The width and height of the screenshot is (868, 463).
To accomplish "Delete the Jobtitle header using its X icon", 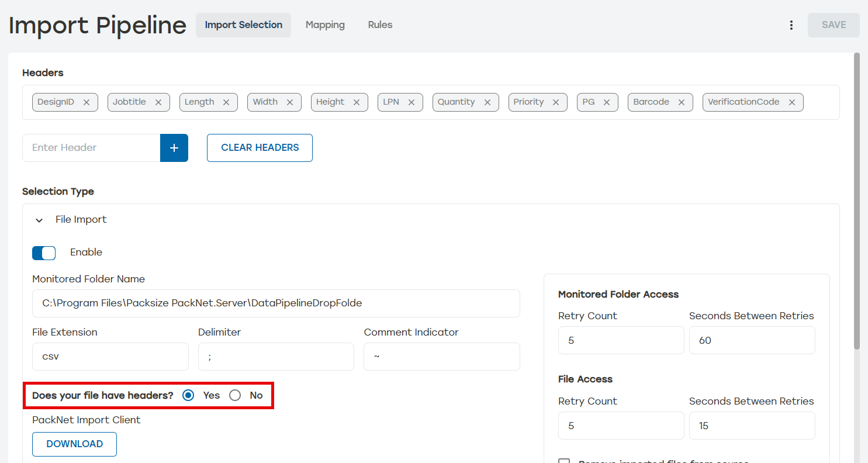I will (x=158, y=102).
